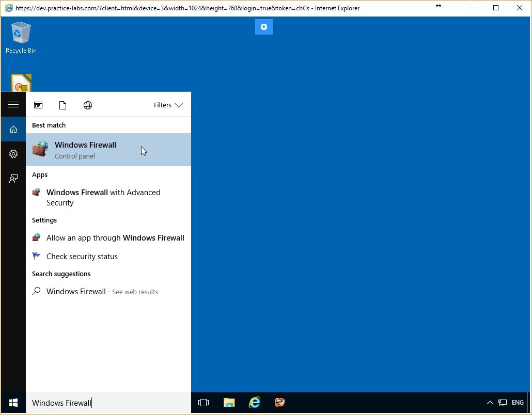This screenshot has width=532, height=415.
Task: Click Check security status
Action: tap(82, 256)
